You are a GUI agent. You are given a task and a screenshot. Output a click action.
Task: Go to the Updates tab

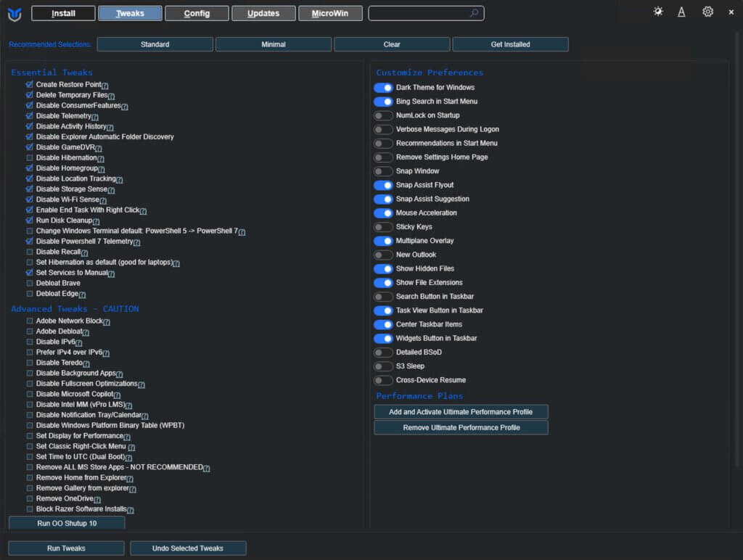(263, 13)
